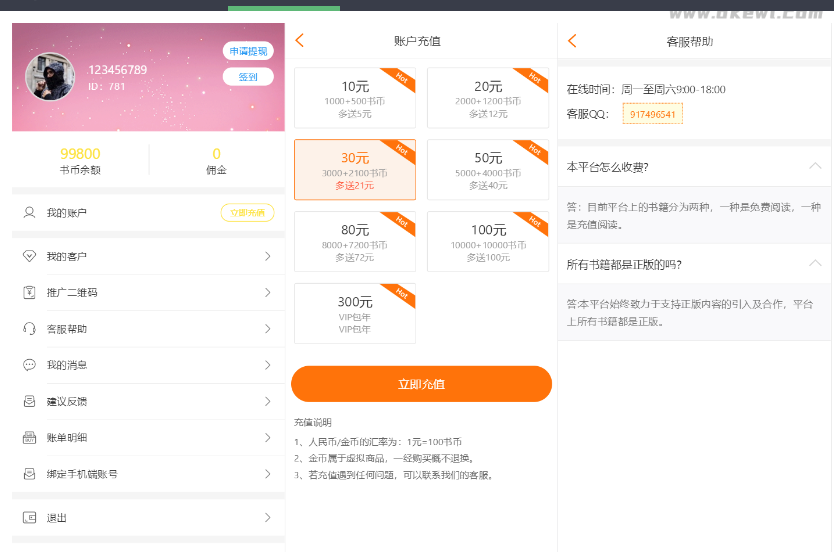Image resolution: width=834 pixels, height=552 pixels.
Task: Select the 100元 recharge option
Action: [488, 241]
